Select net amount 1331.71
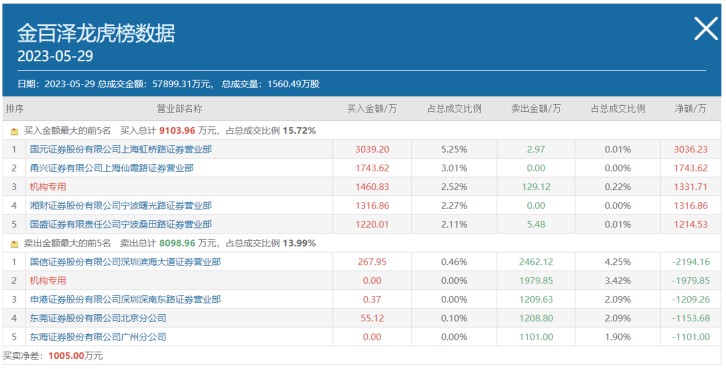This screenshot has width=726, height=369. coord(690,187)
